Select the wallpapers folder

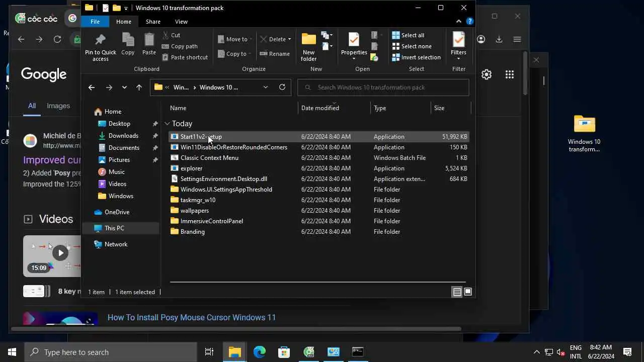pyautogui.click(x=318, y=211)
